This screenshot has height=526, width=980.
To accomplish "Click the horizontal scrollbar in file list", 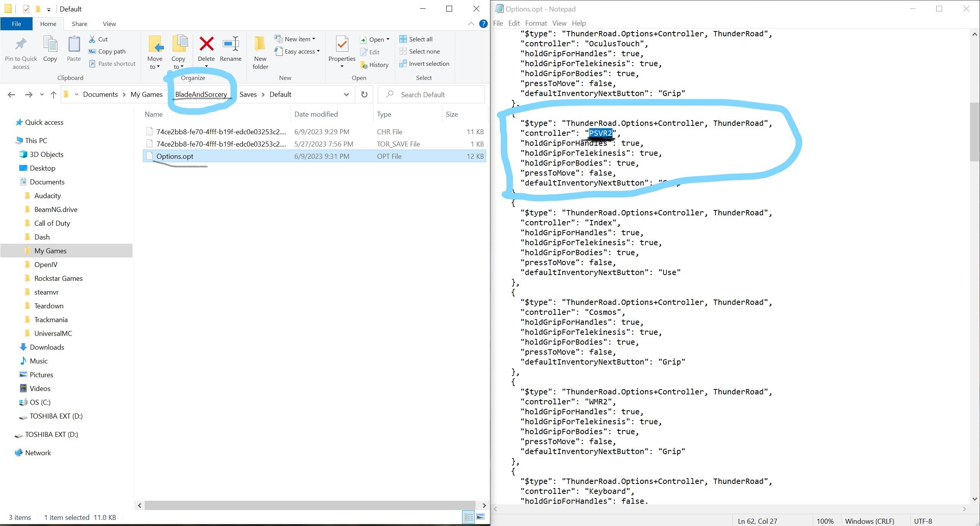I will click(309, 505).
